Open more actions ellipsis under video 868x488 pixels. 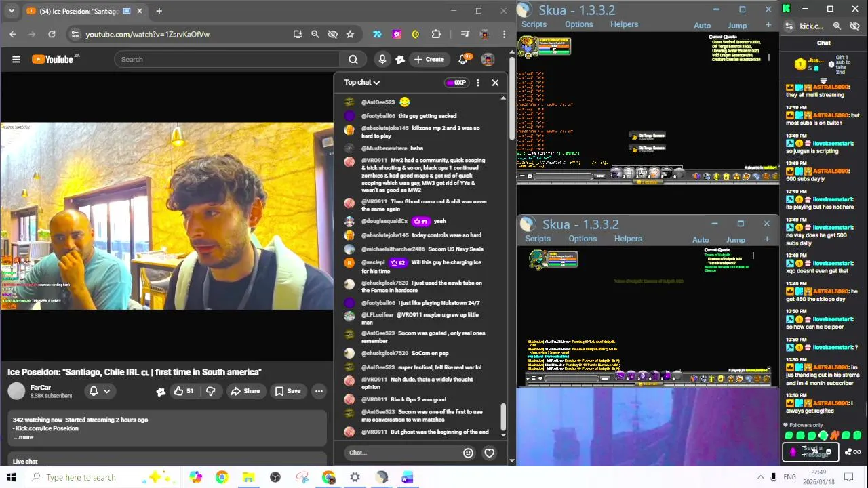(x=319, y=391)
